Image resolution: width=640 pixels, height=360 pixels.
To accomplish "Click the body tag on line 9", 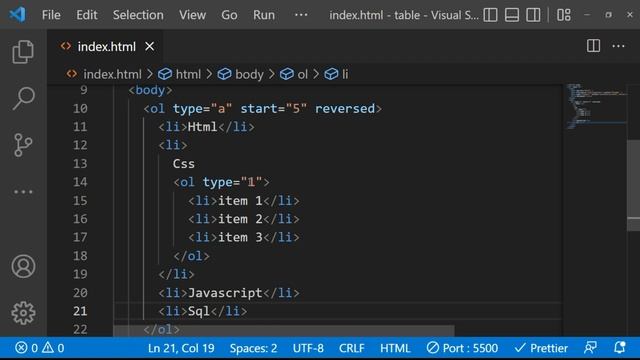I will click(x=150, y=90).
